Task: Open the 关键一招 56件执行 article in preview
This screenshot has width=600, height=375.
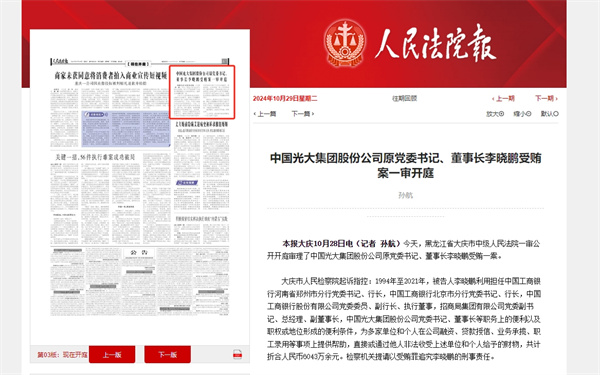Action: pos(95,157)
